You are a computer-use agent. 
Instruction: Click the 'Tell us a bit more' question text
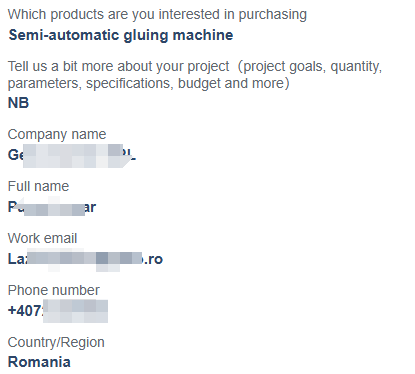(195, 75)
